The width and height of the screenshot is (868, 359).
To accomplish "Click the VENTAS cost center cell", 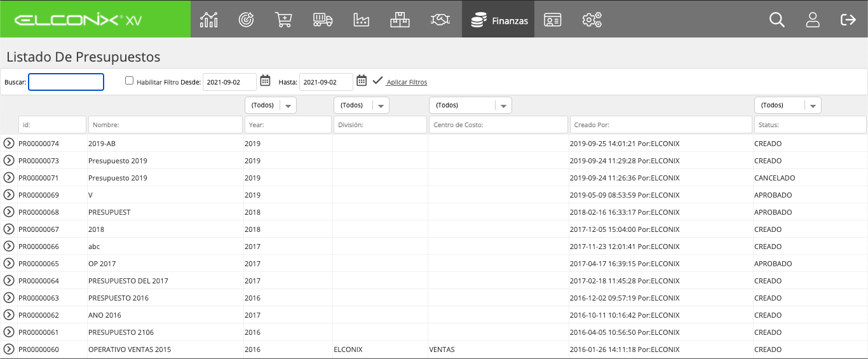I will 442,349.
